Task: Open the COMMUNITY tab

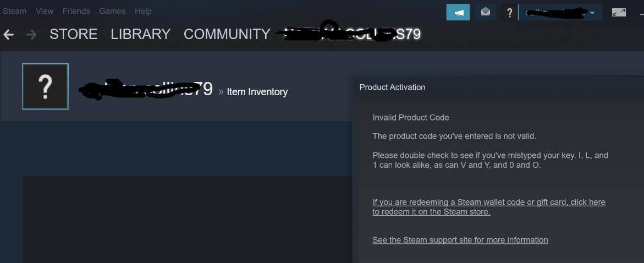Action: click(x=227, y=34)
